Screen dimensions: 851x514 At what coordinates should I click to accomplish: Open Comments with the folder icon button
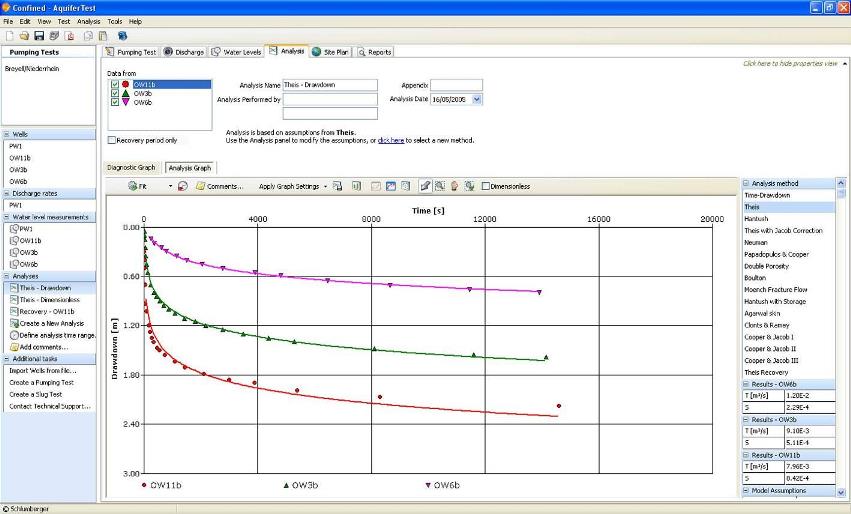[219, 186]
